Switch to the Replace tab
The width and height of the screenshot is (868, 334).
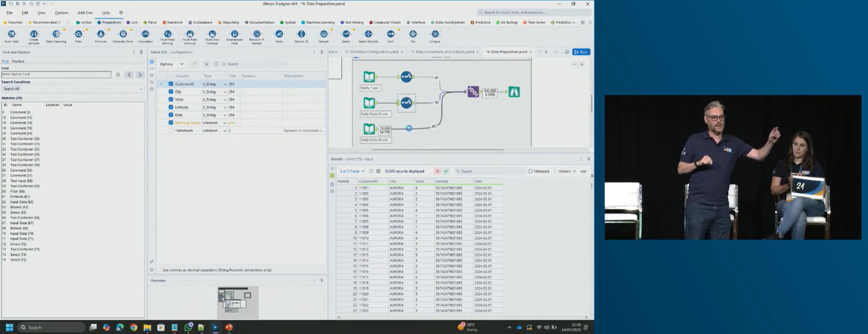(x=18, y=61)
